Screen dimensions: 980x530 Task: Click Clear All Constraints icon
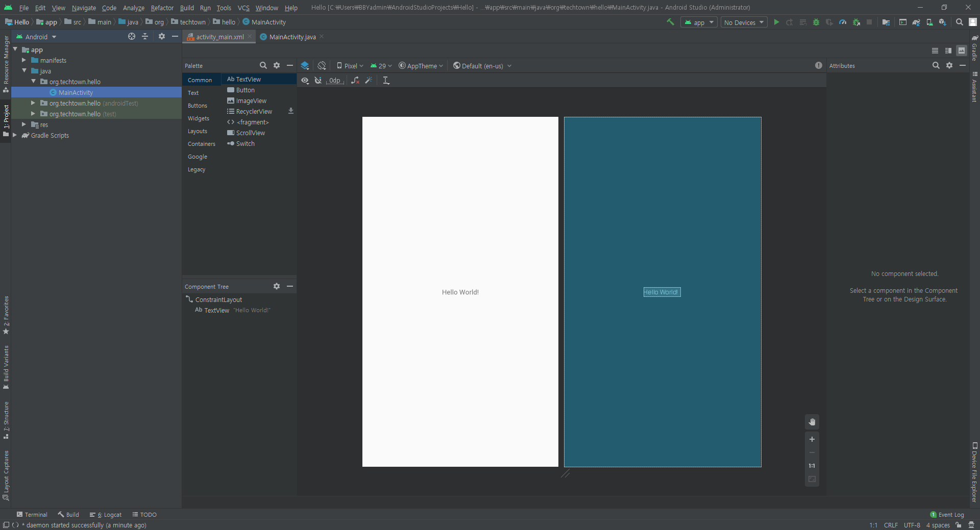click(x=355, y=80)
